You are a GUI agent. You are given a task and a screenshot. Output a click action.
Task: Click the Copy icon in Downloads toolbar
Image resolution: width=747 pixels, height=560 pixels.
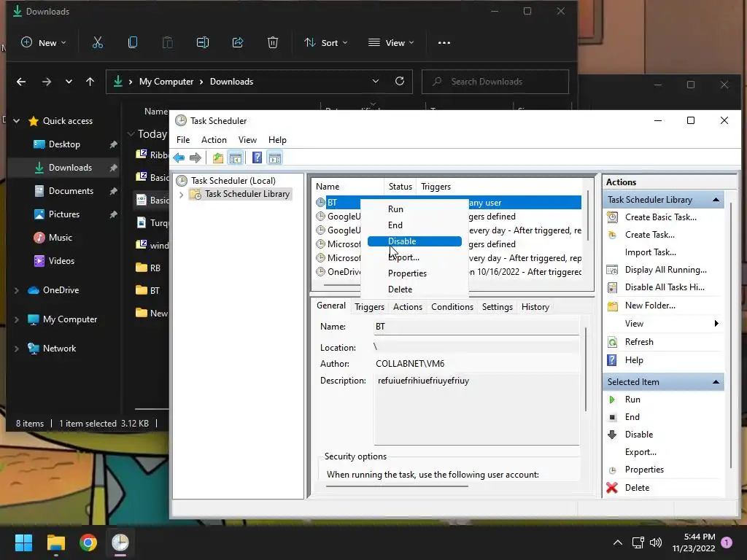(x=133, y=43)
